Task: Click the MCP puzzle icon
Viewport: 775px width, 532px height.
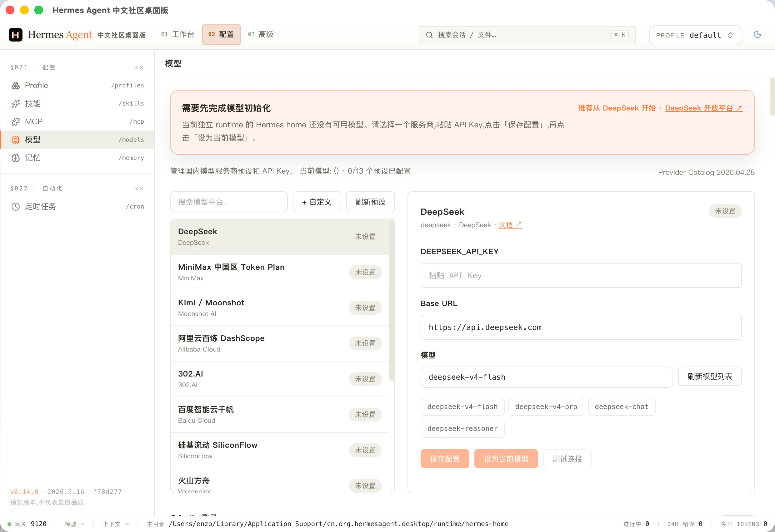Action: click(16, 122)
